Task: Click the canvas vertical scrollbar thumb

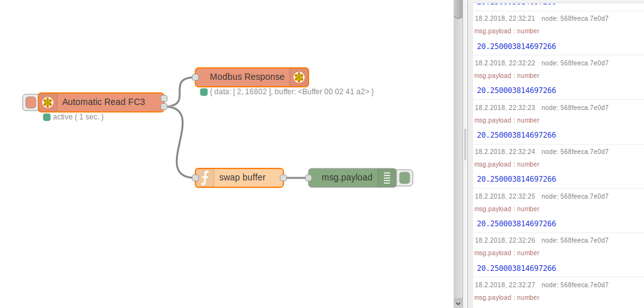Action: 459,9
